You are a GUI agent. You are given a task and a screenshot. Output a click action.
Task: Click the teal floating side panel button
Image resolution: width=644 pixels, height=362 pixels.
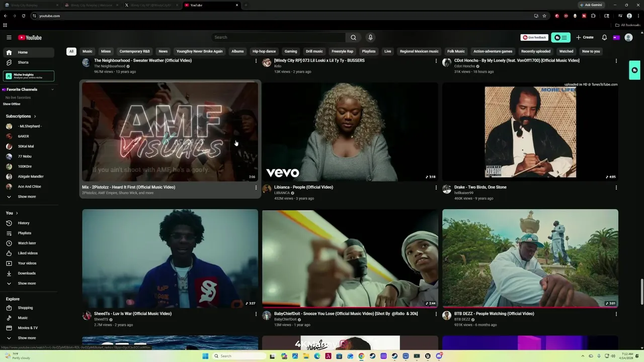[634, 70]
